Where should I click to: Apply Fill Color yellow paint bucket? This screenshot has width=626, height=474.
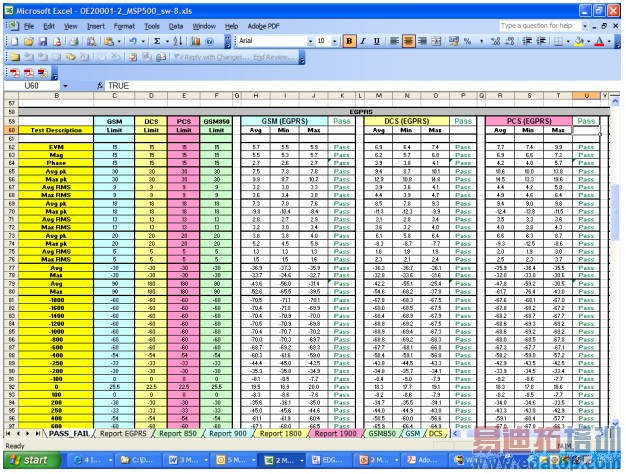[579, 41]
